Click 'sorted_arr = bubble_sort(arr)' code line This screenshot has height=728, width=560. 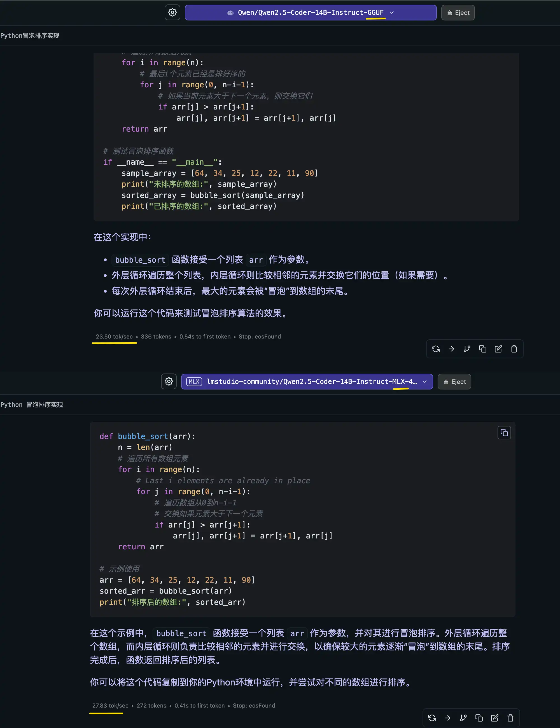[165, 591]
